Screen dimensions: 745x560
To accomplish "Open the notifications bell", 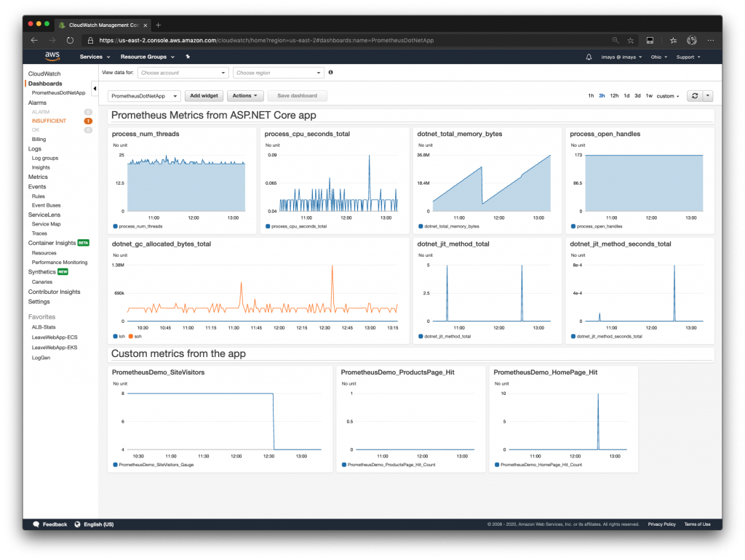I will tap(589, 57).
